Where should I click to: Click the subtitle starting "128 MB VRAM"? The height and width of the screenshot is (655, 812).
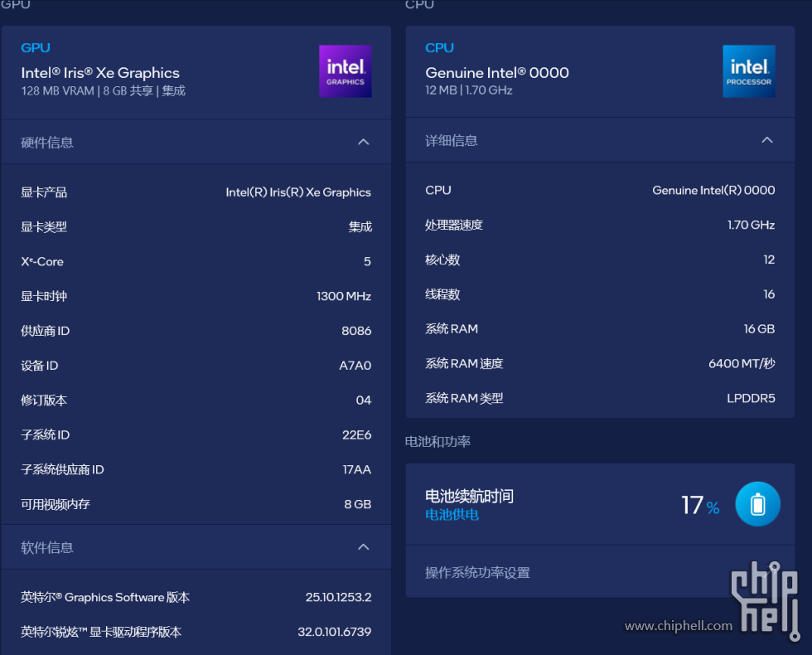(103, 90)
